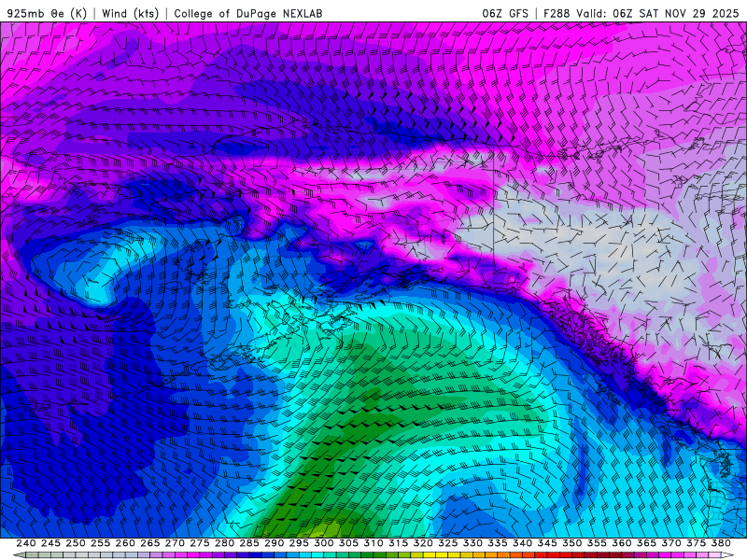
Task: Click the 380 value on the legend
Action: tap(721, 543)
